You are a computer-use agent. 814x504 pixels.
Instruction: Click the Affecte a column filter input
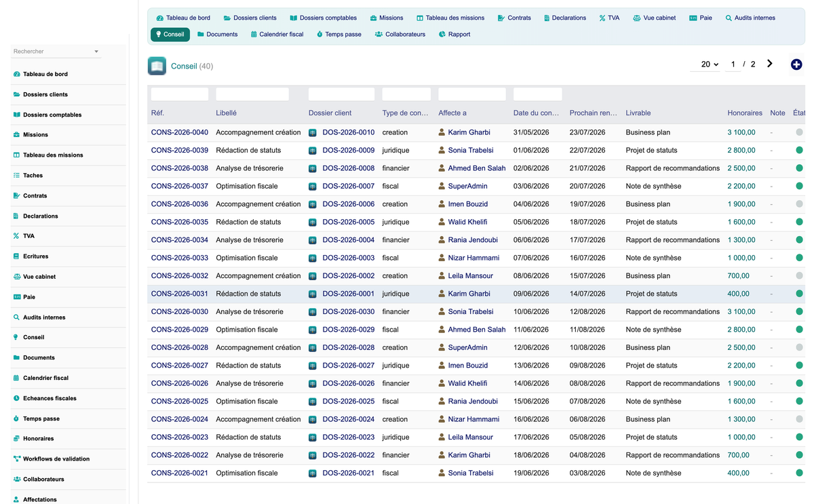pos(472,94)
